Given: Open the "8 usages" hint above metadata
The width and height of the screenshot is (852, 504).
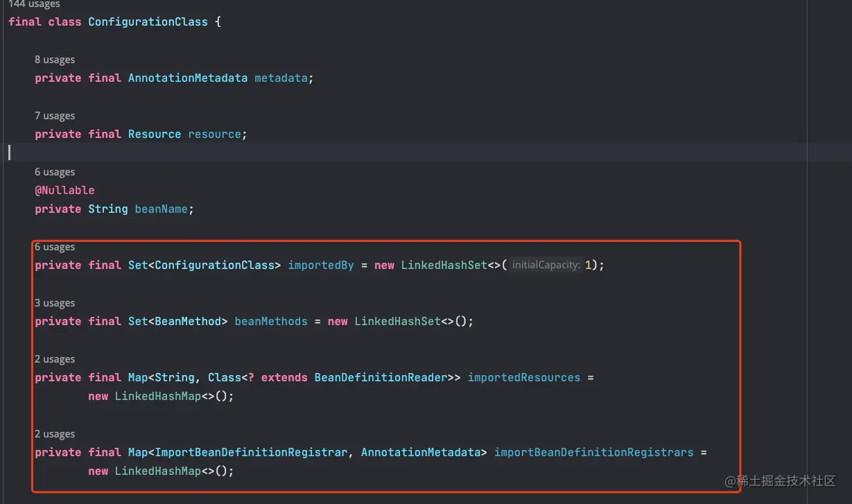Looking at the screenshot, I should pos(55,60).
